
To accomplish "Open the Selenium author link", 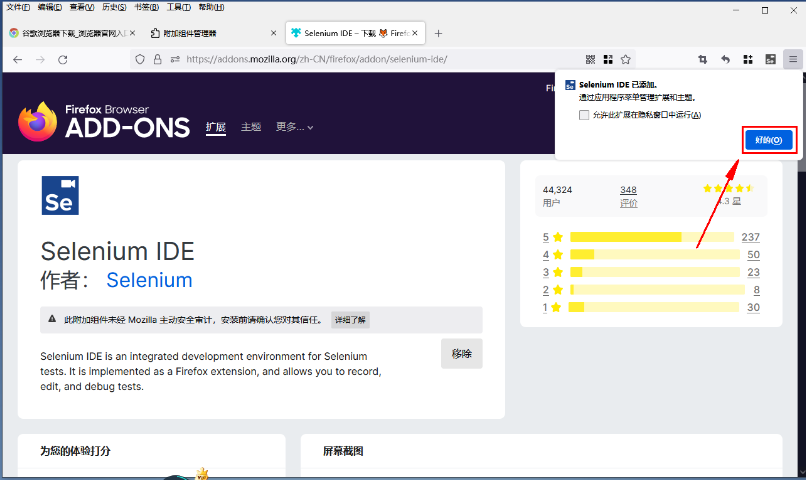I will [x=149, y=280].
